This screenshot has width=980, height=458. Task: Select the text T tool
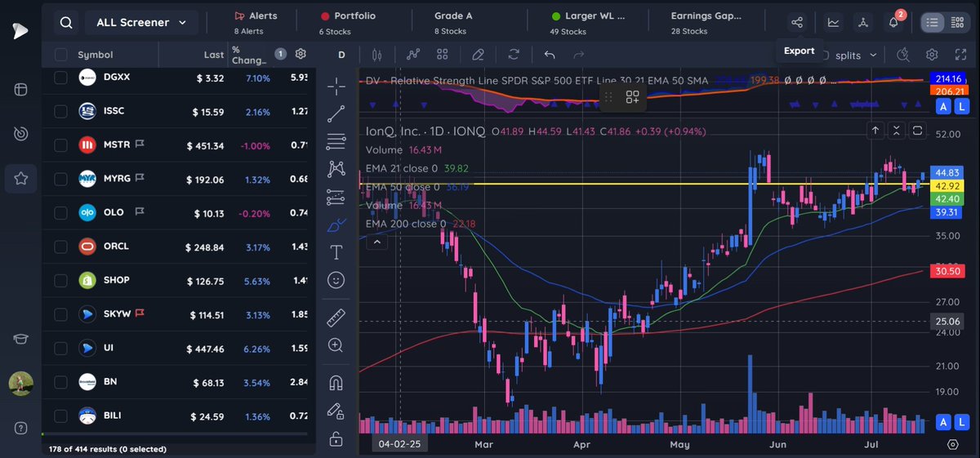(x=336, y=252)
